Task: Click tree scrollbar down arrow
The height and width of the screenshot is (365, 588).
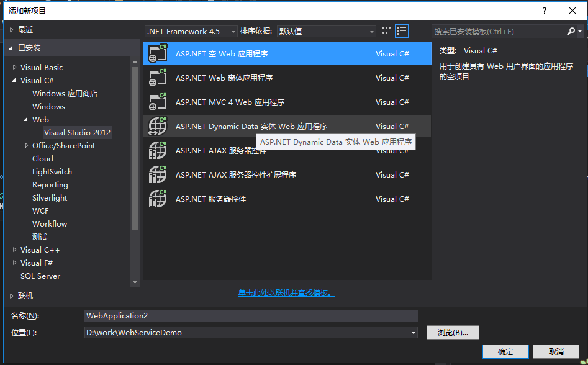Action: 135,282
